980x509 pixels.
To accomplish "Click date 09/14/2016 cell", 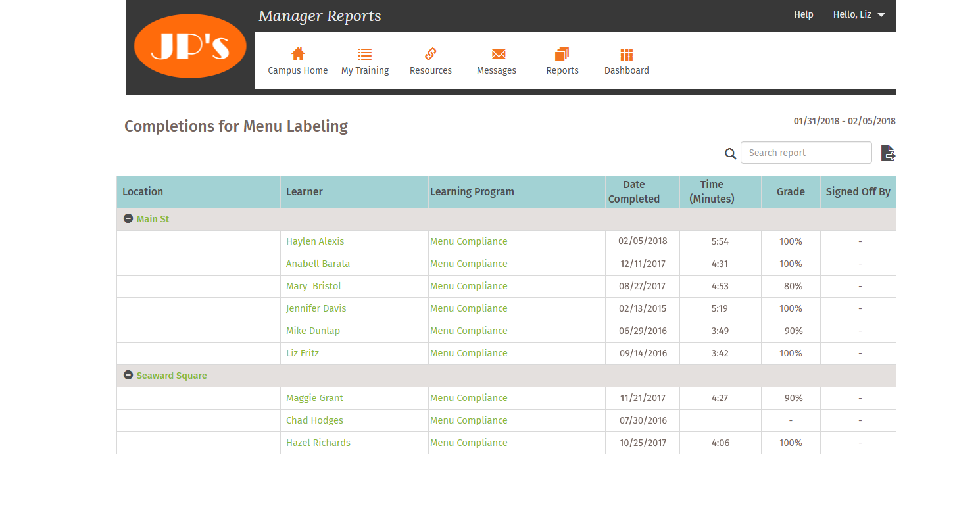I will coord(643,353).
